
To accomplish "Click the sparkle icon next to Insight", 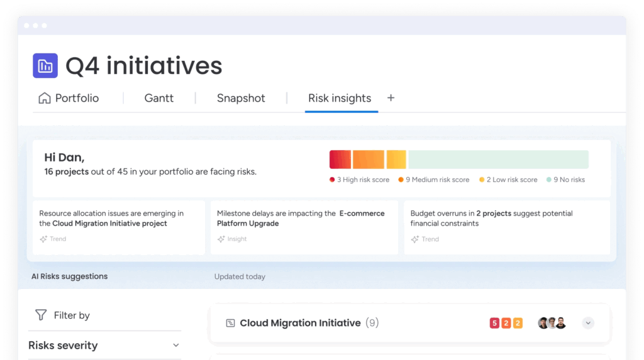I will coord(221,239).
